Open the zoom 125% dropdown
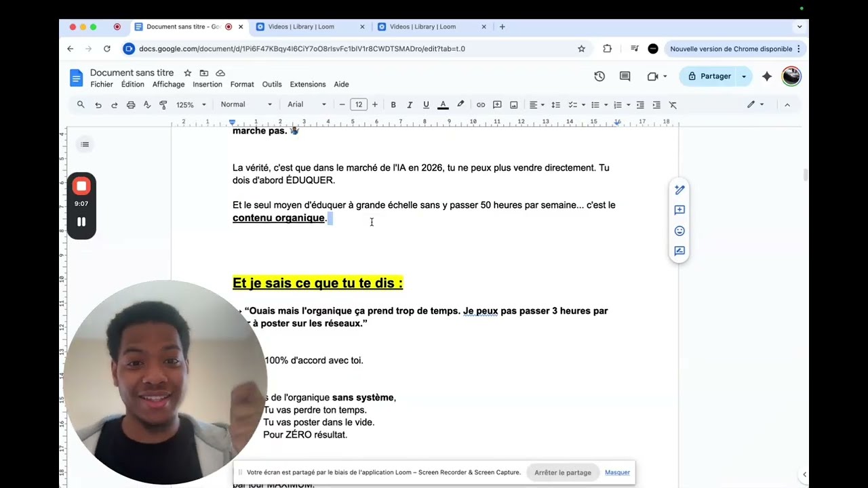868x488 pixels. [191, 104]
